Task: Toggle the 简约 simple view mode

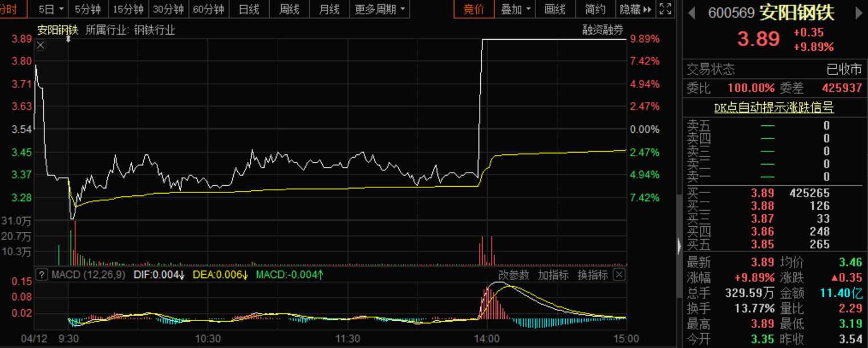Action: point(595,9)
